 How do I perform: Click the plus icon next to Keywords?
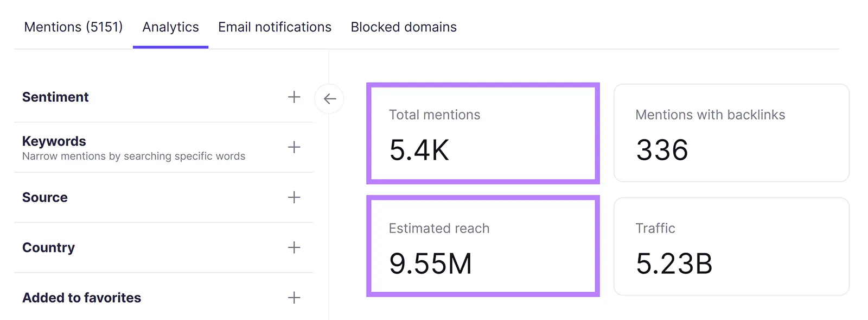tap(293, 147)
